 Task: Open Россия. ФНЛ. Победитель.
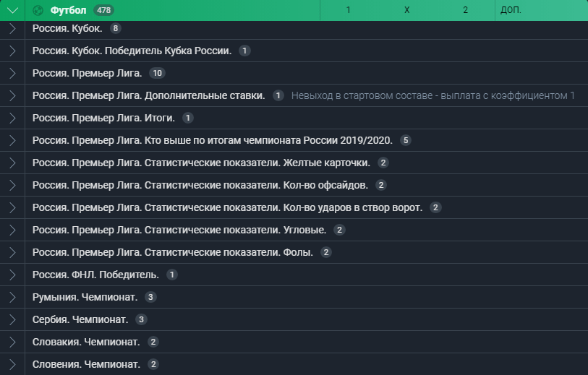click(x=95, y=275)
